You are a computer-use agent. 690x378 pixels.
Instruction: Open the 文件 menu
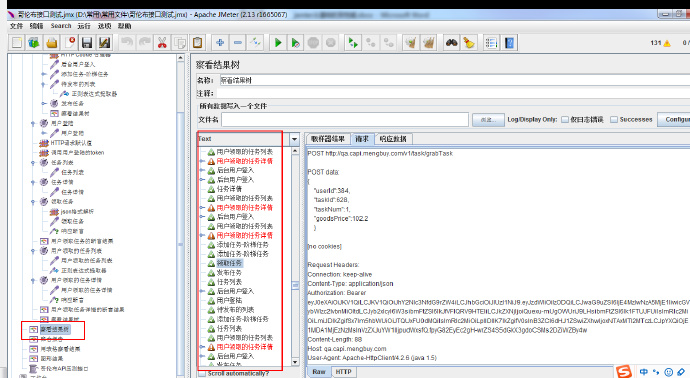click(x=16, y=26)
